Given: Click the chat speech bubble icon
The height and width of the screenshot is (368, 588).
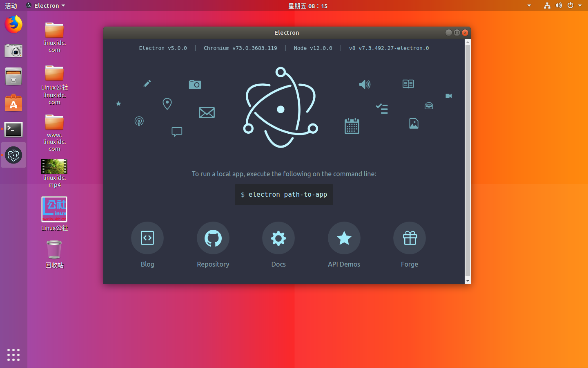Looking at the screenshot, I should pyautogui.click(x=177, y=132).
